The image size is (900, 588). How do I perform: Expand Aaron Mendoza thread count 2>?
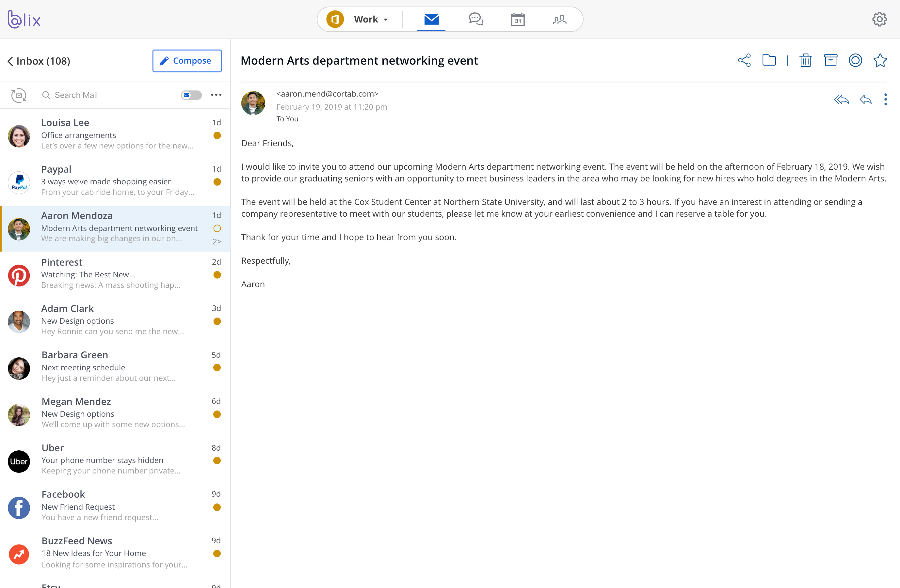click(217, 241)
